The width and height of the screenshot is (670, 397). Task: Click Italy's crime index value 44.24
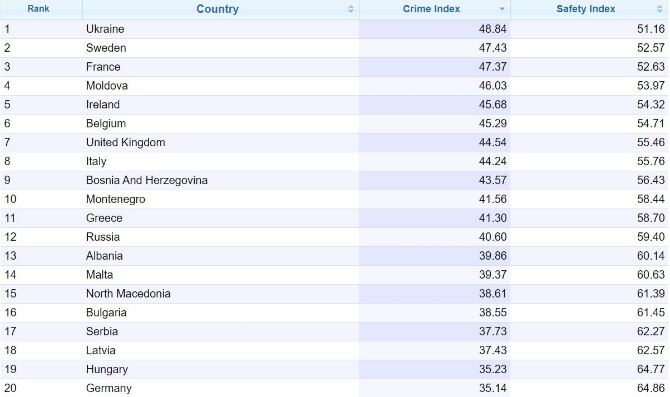[492, 161]
